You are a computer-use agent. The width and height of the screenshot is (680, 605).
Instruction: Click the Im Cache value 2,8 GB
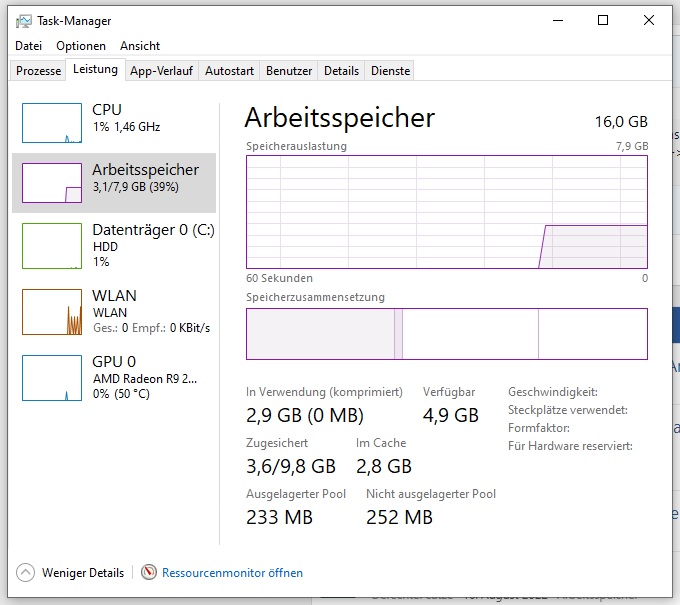point(384,466)
